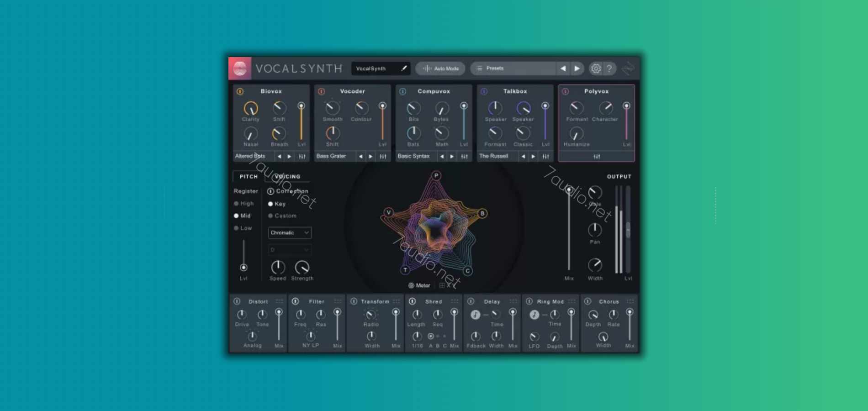Viewport: 868px width, 411px height.
Task: Toggle the Talkbox module power
Action: point(484,91)
